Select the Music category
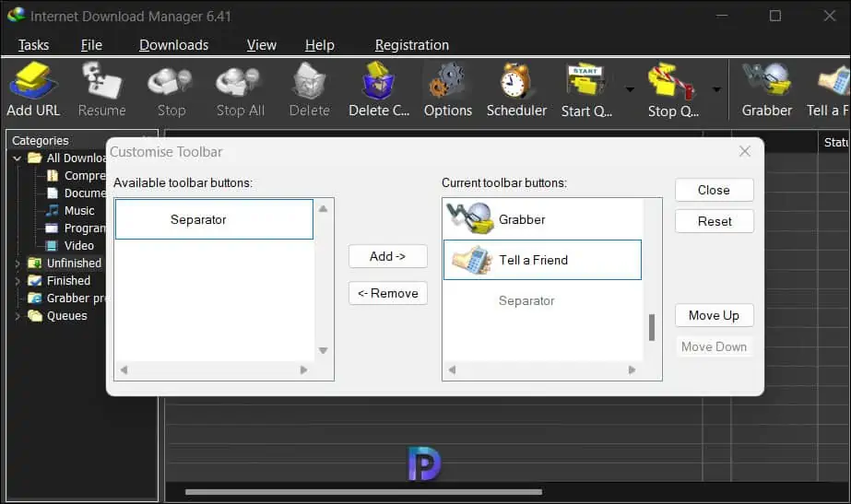This screenshot has width=851, height=504. pyautogui.click(x=70, y=210)
